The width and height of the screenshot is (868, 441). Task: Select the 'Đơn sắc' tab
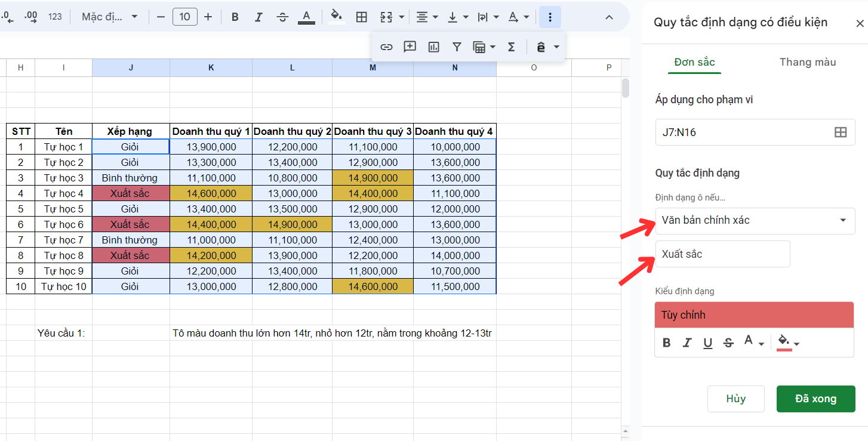click(x=694, y=62)
